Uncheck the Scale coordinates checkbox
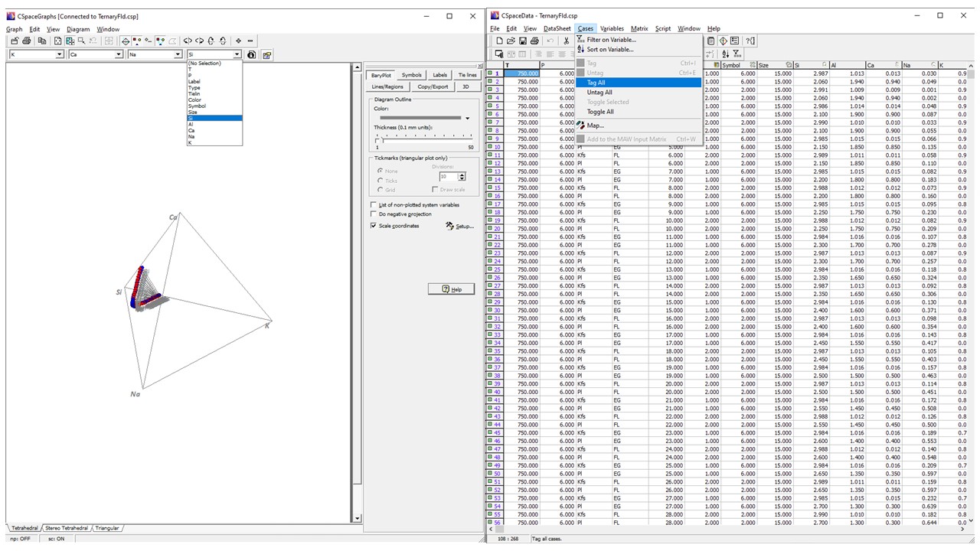This screenshot has height=551, width=980. [x=374, y=226]
